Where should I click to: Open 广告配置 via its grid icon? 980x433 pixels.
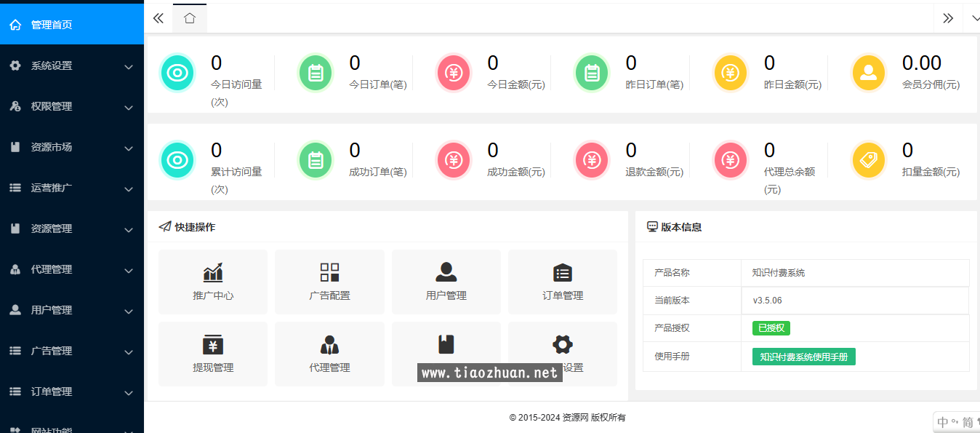pyautogui.click(x=329, y=273)
